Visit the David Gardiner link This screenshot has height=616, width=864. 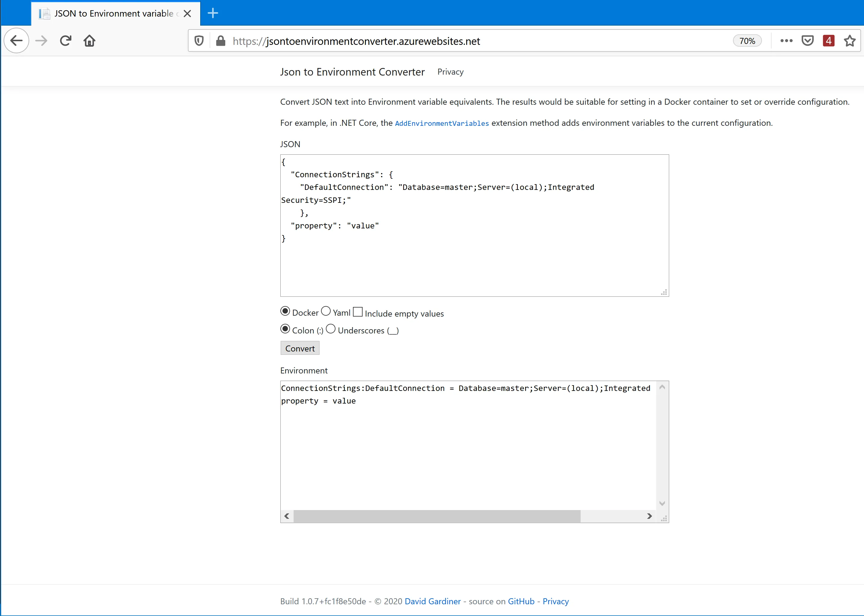click(x=433, y=601)
